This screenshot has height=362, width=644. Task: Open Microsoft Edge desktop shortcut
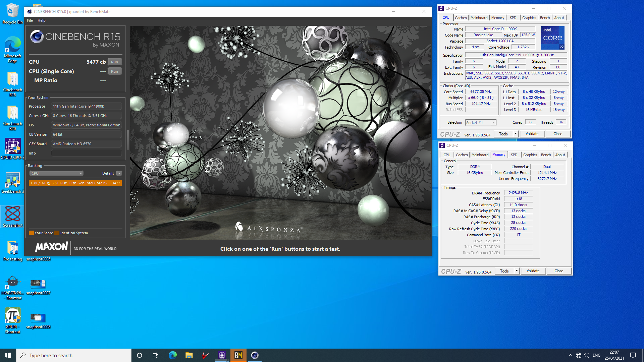[12, 50]
